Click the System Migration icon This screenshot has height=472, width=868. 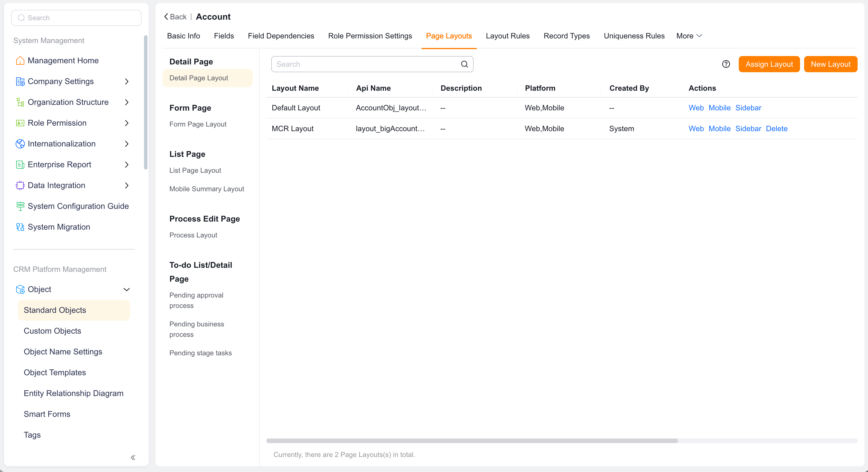(20, 227)
